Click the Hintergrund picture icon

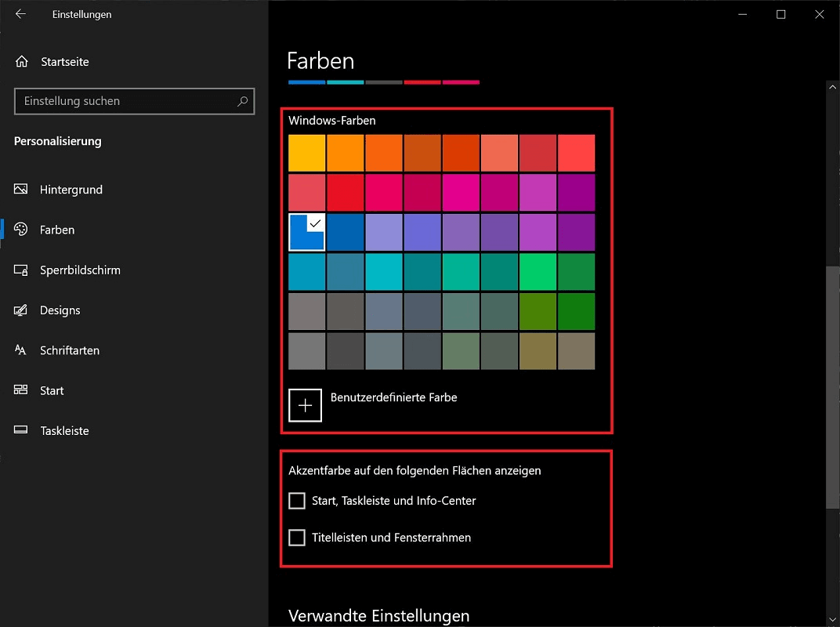(21, 189)
